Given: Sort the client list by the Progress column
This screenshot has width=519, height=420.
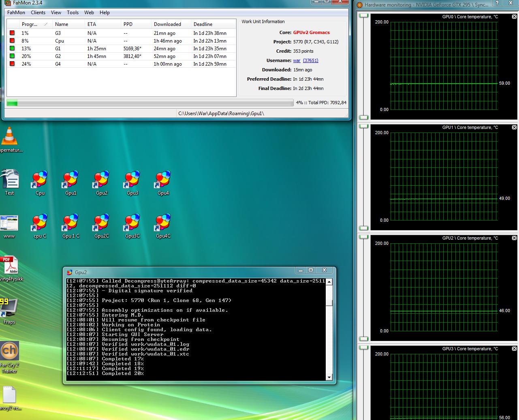Looking at the screenshot, I should [x=35, y=24].
